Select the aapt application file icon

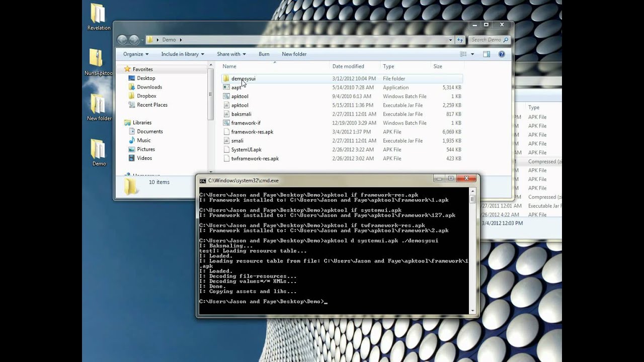[x=226, y=87]
